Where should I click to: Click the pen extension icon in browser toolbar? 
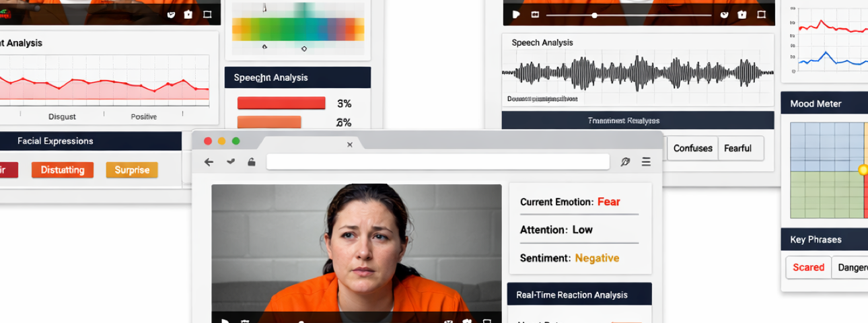(x=625, y=161)
